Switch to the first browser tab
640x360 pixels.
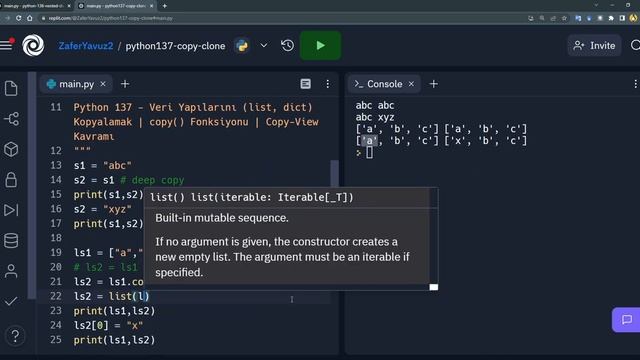(37, 6)
